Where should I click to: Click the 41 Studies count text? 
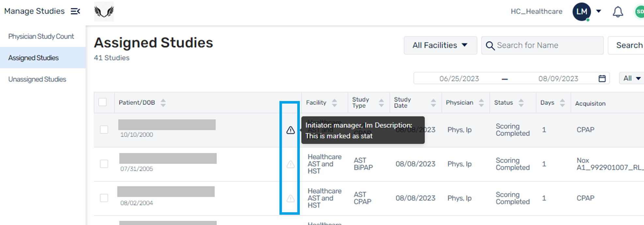click(112, 58)
